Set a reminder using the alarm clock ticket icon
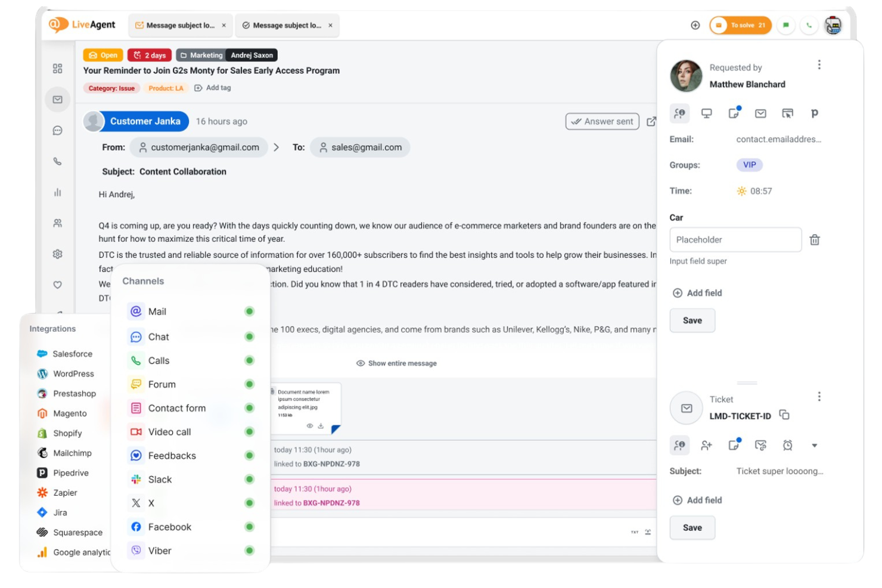882x588 pixels. (x=788, y=446)
